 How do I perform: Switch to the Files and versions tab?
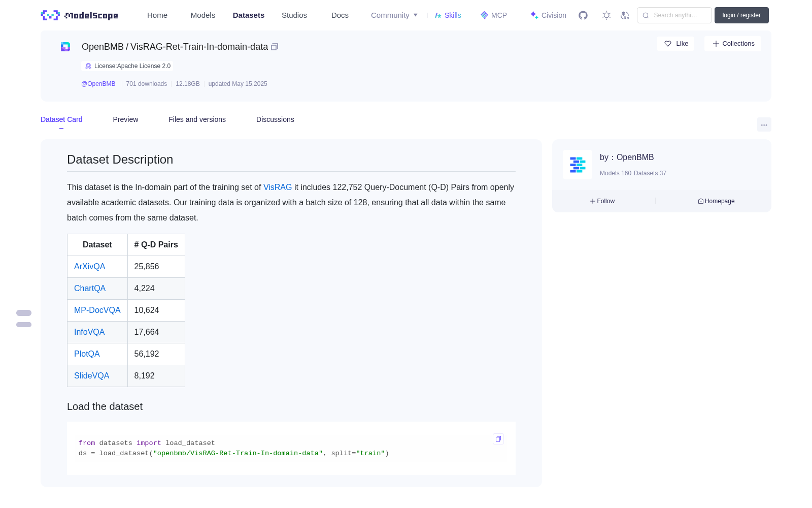197,119
